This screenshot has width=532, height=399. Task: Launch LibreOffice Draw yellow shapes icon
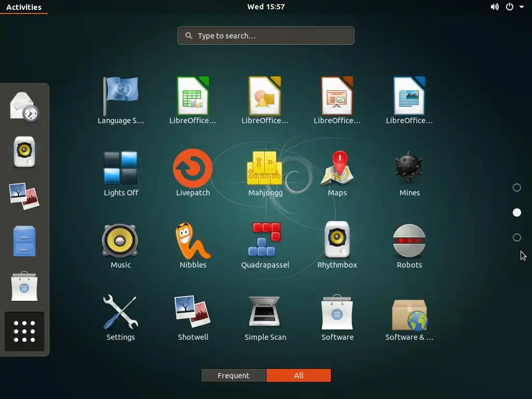tap(265, 96)
